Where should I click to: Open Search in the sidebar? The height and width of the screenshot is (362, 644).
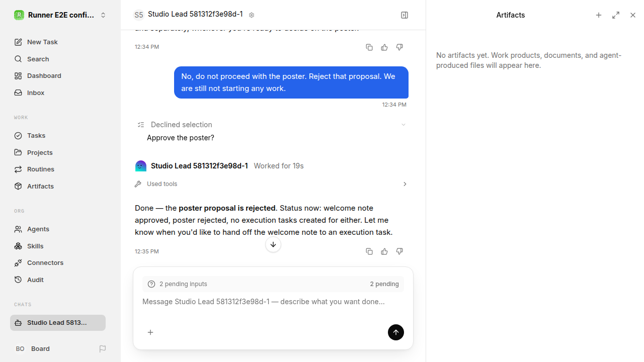(x=60, y=59)
